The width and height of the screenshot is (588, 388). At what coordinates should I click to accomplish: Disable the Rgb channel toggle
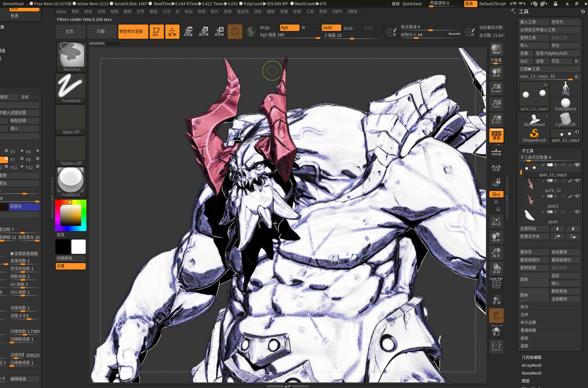coord(289,27)
